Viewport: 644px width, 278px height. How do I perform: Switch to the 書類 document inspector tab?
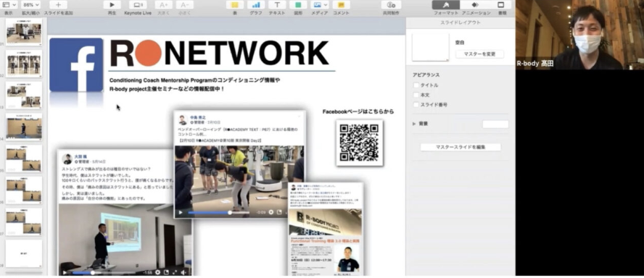click(x=501, y=5)
